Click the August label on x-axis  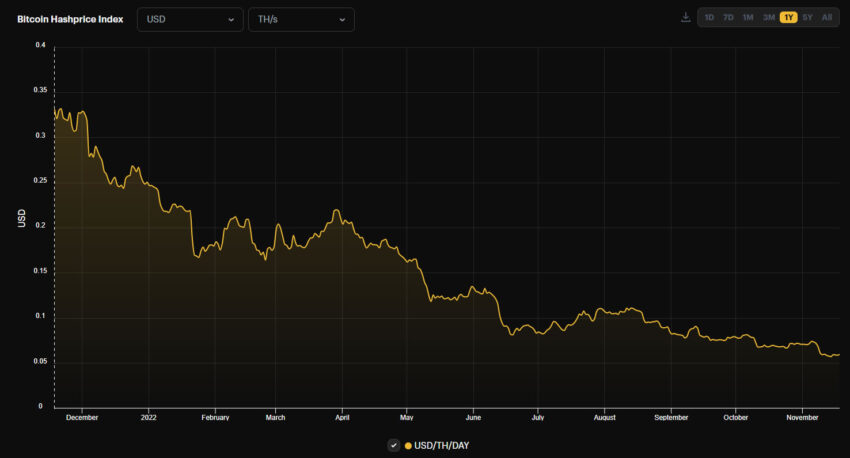point(604,417)
